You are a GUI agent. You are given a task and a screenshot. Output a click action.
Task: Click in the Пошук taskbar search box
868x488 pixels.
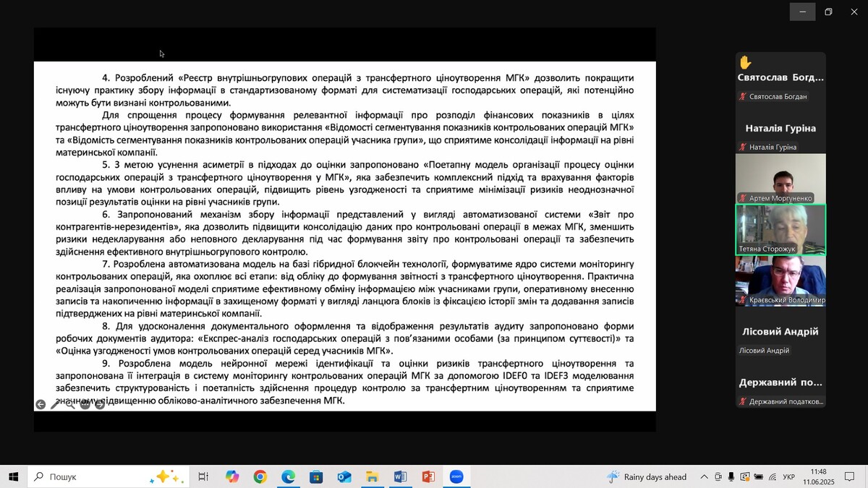(x=107, y=476)
